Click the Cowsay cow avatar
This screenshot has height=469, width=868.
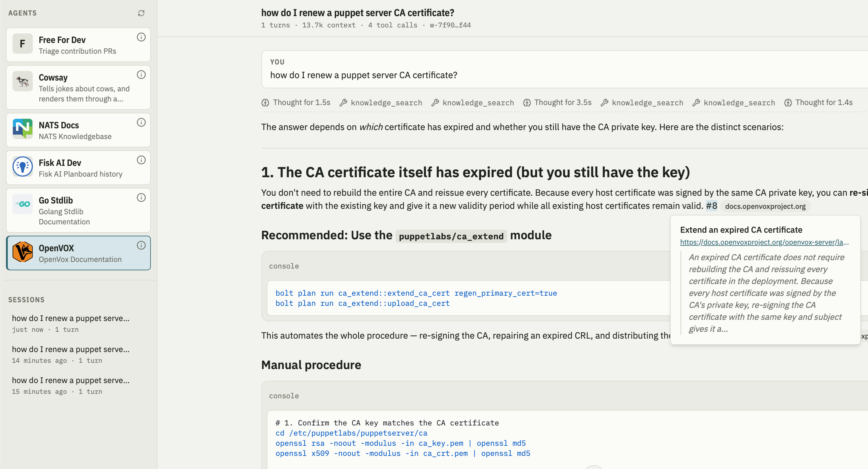tap(23, 81)
